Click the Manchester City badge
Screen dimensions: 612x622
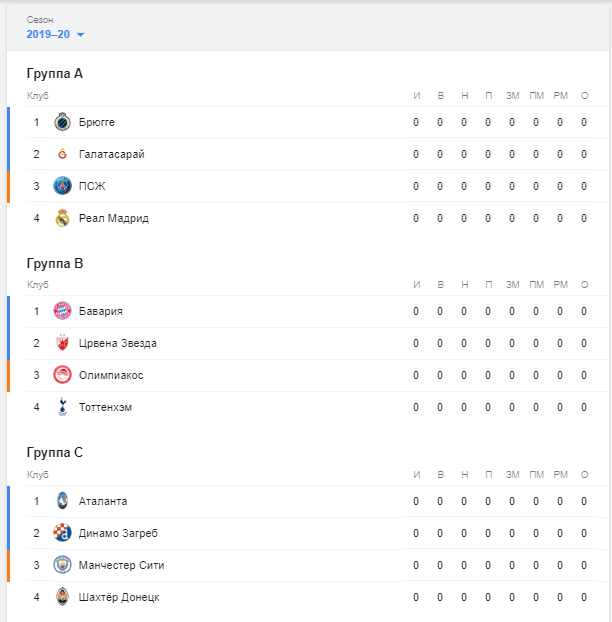62,565
